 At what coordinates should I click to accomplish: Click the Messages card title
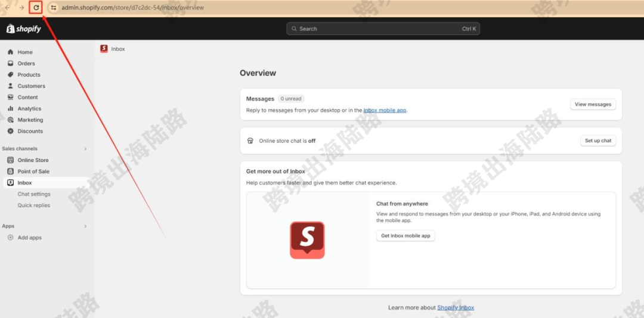click(260, 99)
